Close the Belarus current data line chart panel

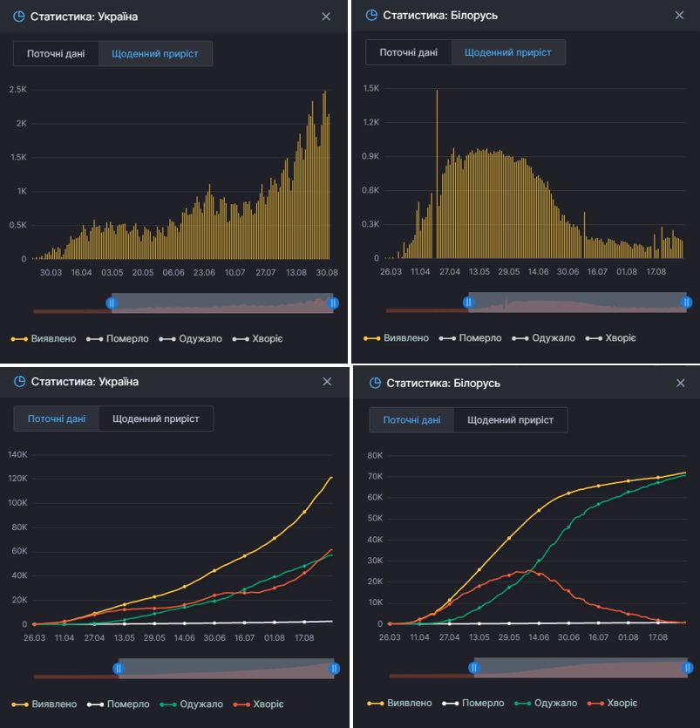(x=681, y=383)
